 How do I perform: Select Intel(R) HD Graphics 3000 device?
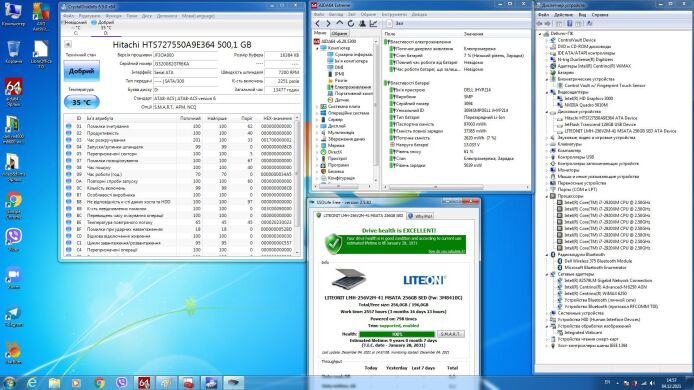(588, 98)
